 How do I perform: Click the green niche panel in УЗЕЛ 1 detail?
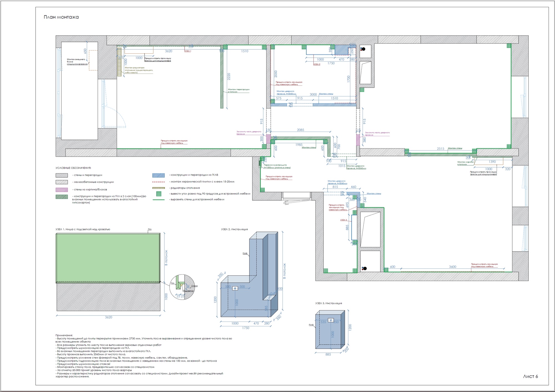click(108, 258)
